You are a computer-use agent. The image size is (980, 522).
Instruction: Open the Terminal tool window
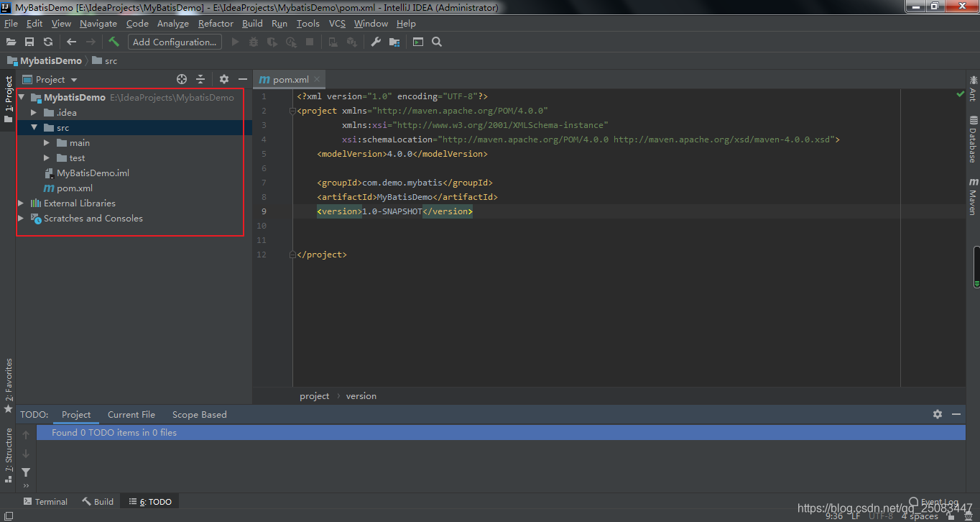coord(45,501)
